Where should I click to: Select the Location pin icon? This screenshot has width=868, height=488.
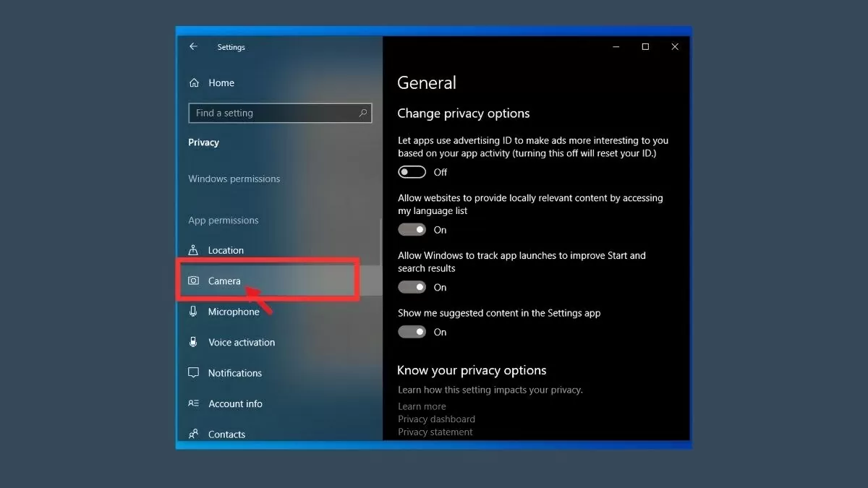[193, 250]
